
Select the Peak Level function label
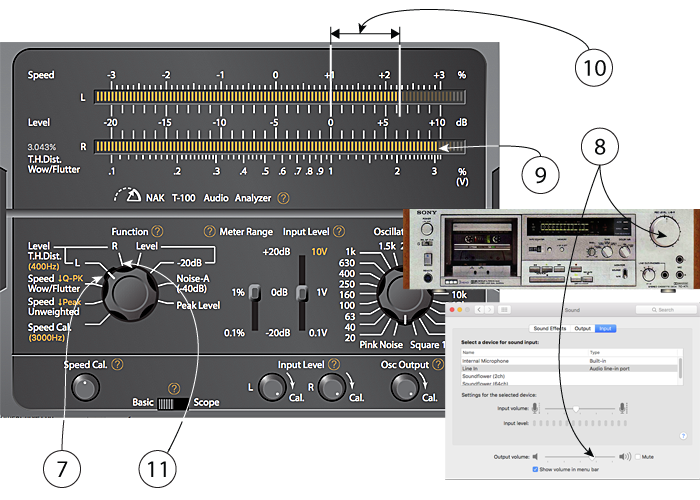198,305
